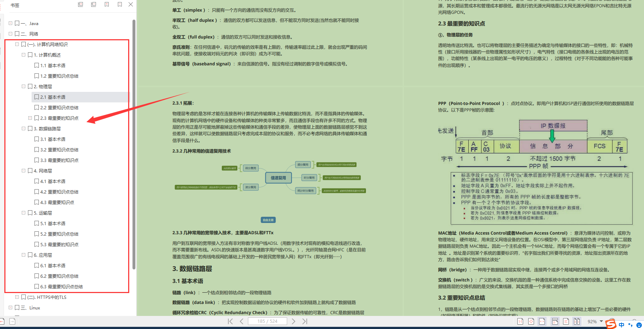Collapse the 5. 运输层 node

(24, 213)
